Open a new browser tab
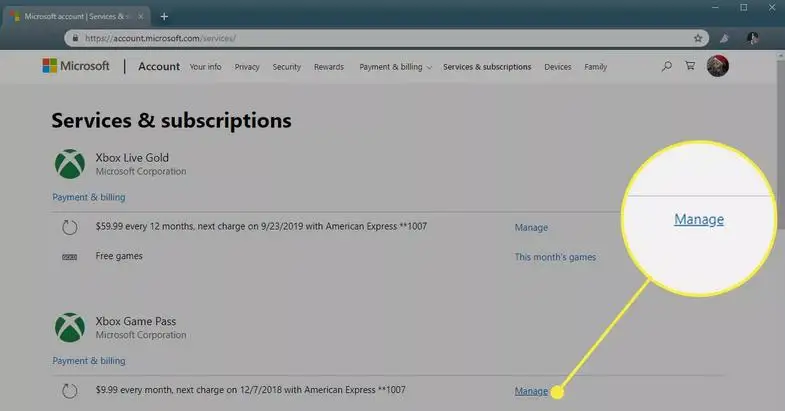785x411 pixels. [x=164, y=17]
